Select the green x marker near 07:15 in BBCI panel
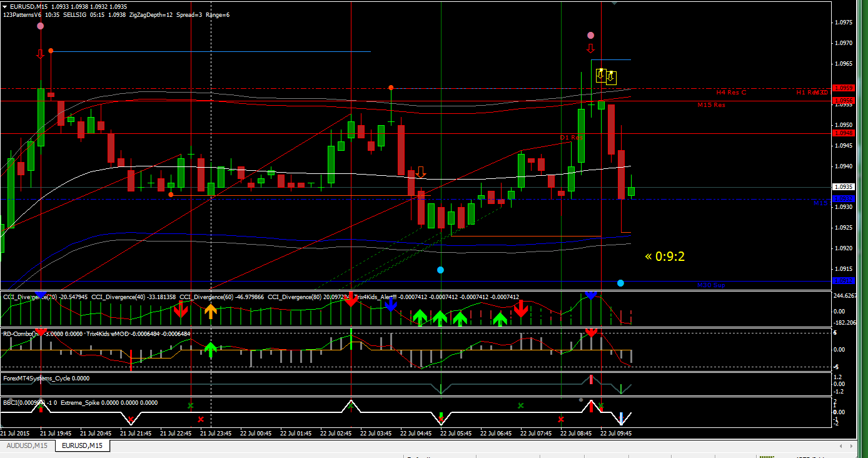The height and width of the screenshot is (458, 868). (x=520, y=405)
